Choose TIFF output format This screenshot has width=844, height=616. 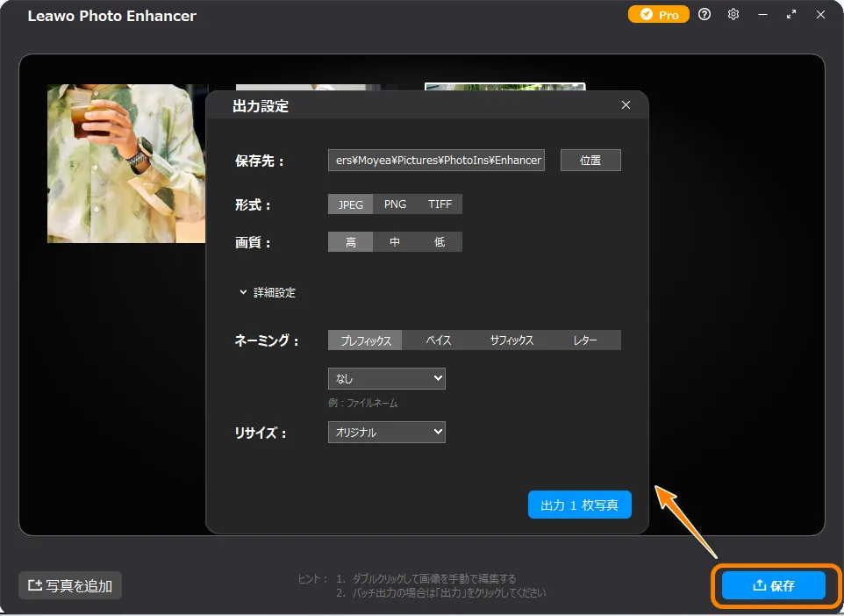(x=440, y=204)
